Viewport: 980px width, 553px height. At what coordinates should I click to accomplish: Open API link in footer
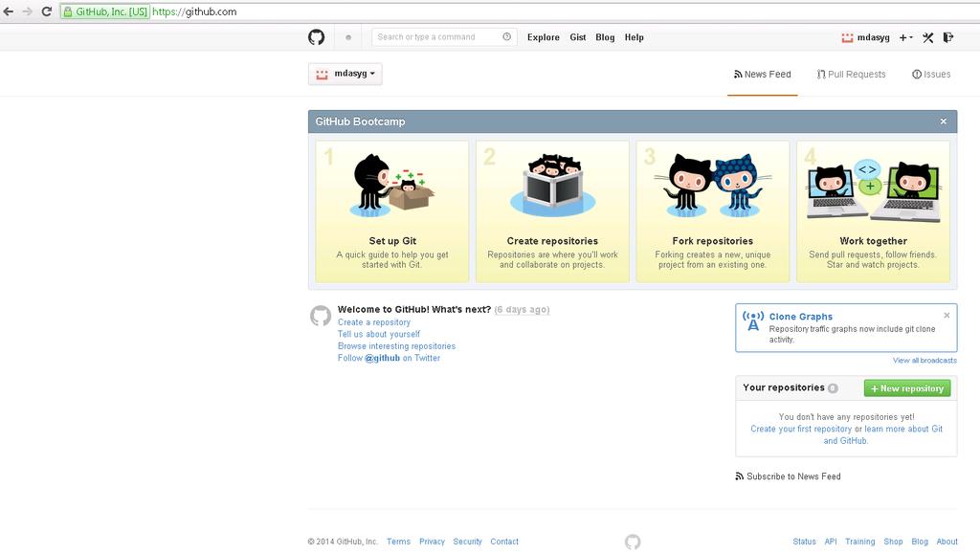click(831, 542)
